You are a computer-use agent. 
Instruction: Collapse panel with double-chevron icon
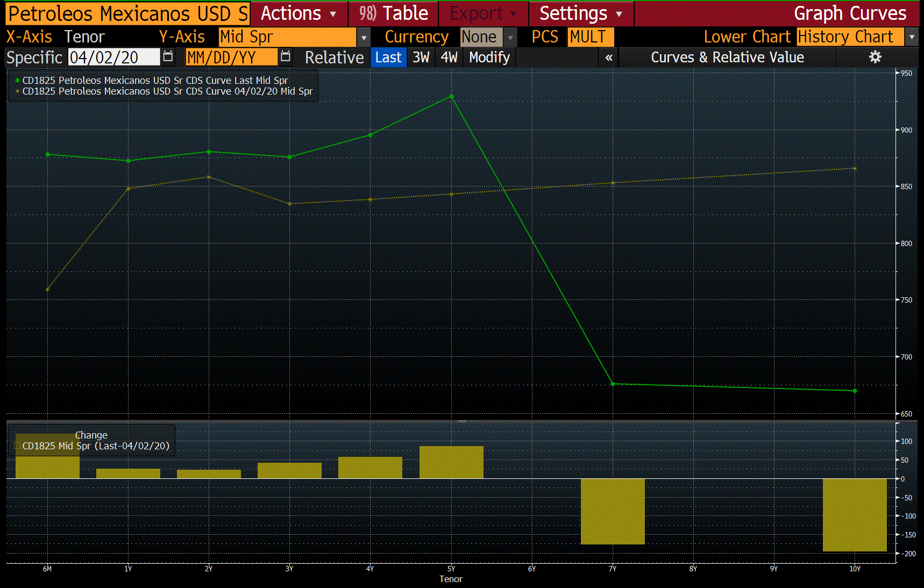point(609,58)
